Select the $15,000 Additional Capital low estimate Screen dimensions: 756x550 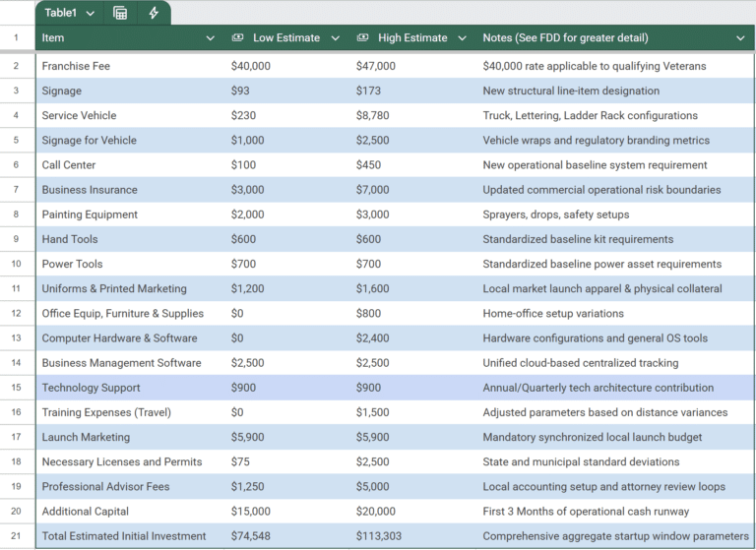[287, 512]
